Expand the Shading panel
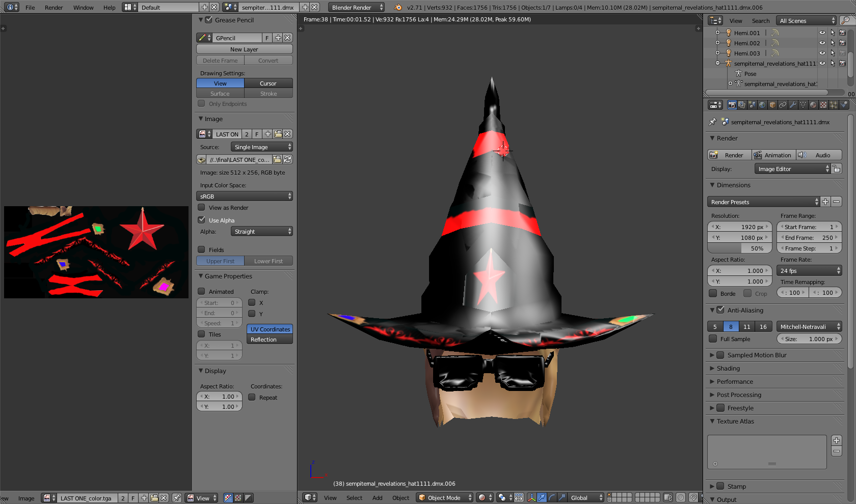Image resolution: width=856 pixels, height=504 pixels. (728, 369)
